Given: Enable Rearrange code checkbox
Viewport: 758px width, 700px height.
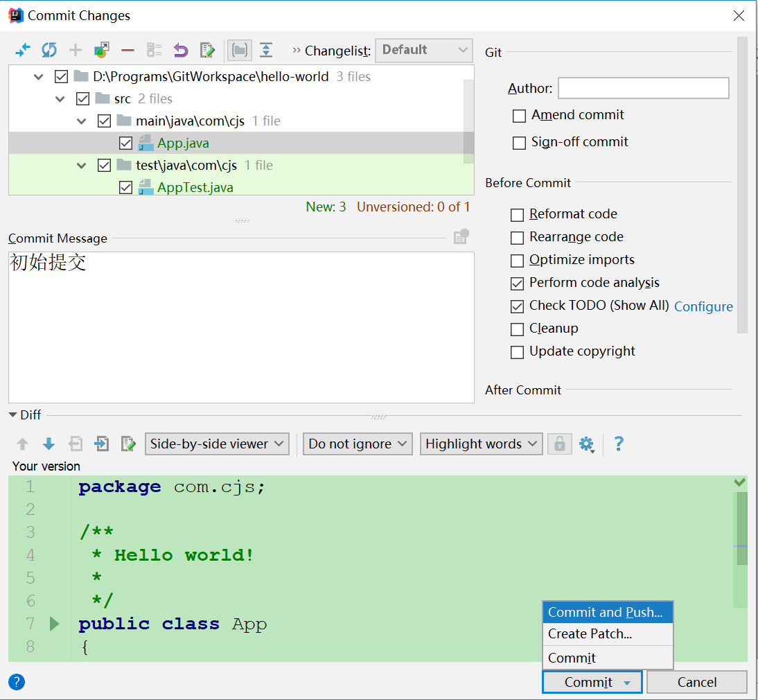Looking at the screenshot, I should 518,237.
